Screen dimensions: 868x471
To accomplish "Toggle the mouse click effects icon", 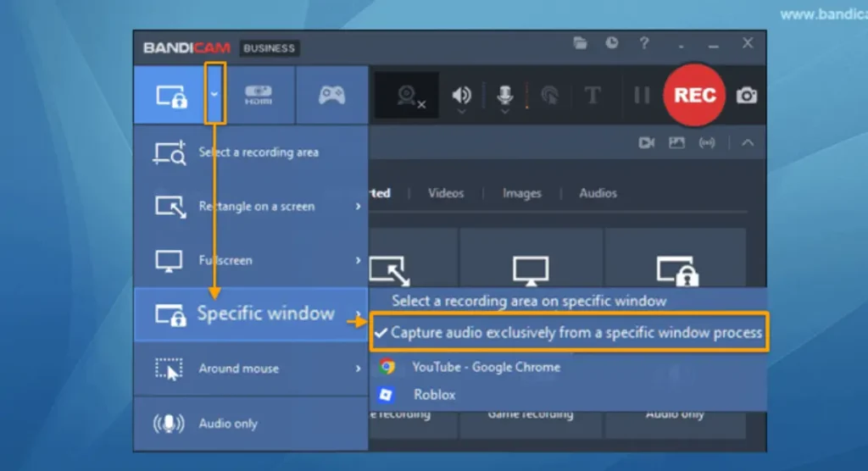I will (x=549, y=95).
